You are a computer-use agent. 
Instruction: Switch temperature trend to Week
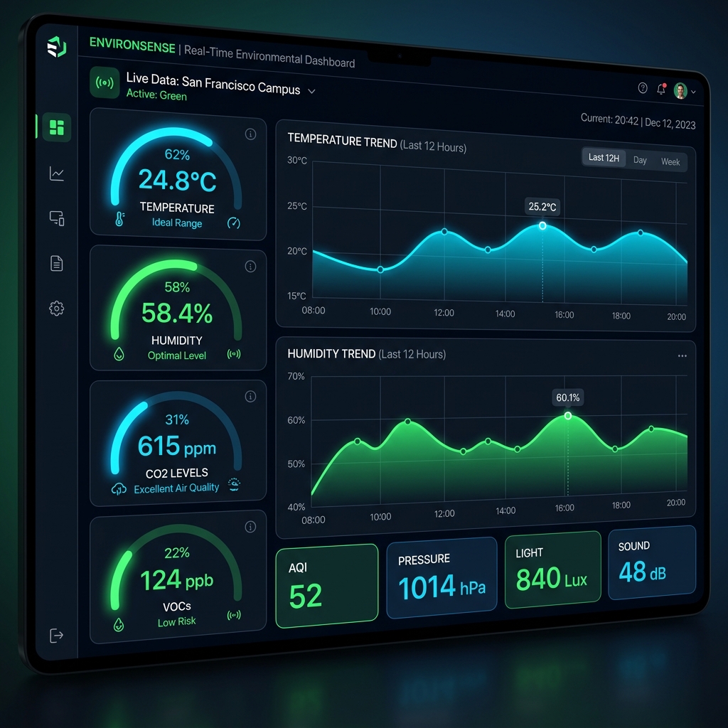pyautogui.click(x=670, y=162)
